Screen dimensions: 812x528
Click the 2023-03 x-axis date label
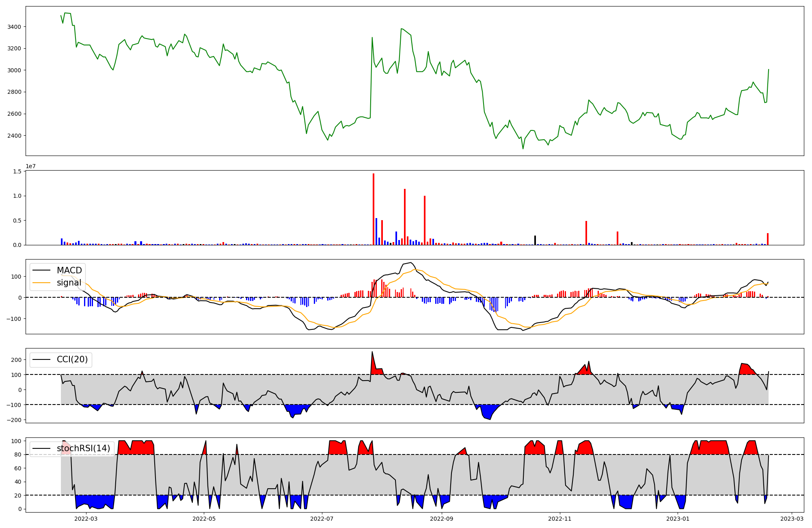792,519
